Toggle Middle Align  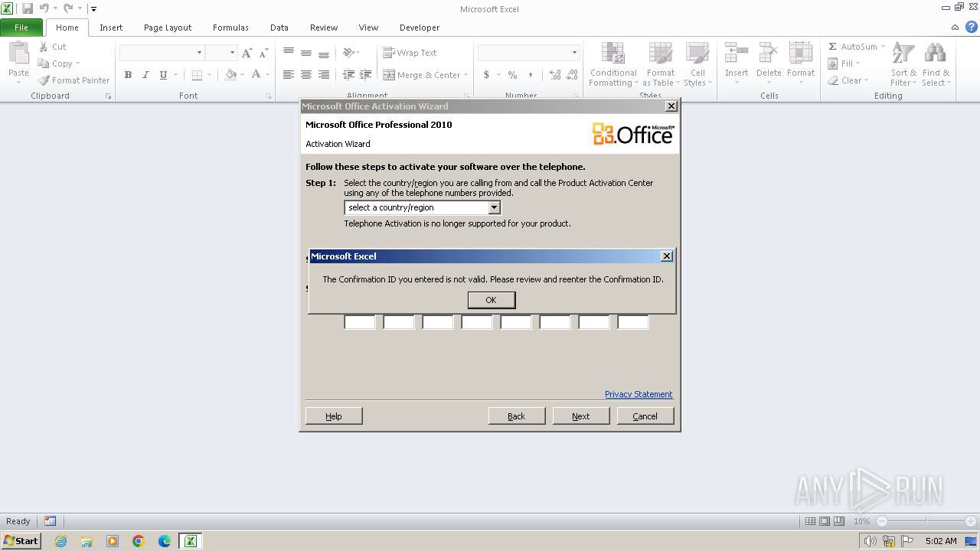pyautogui.click(x=306, y=53)
